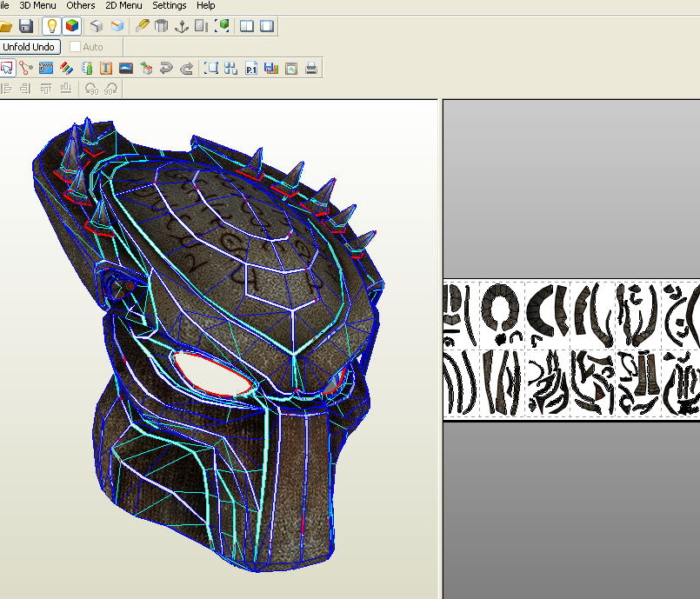Click the 2D Redo curved arrow
The image size is (700, 599).
186,69
